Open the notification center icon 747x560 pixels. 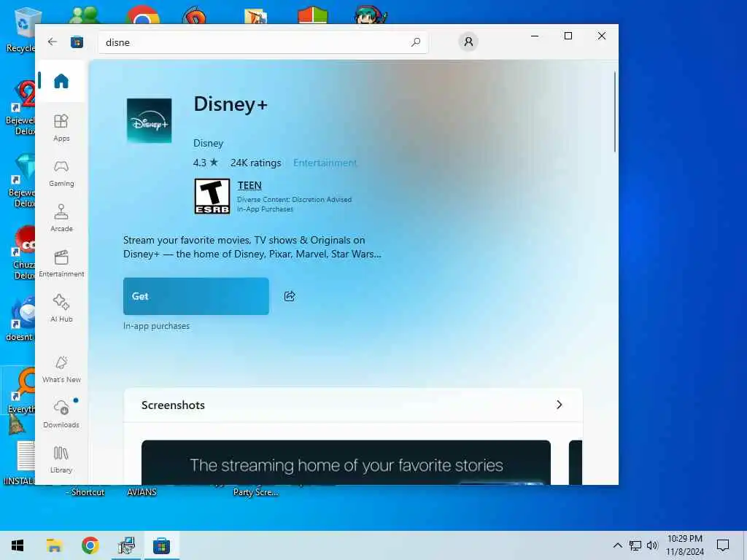pos(723,545)
